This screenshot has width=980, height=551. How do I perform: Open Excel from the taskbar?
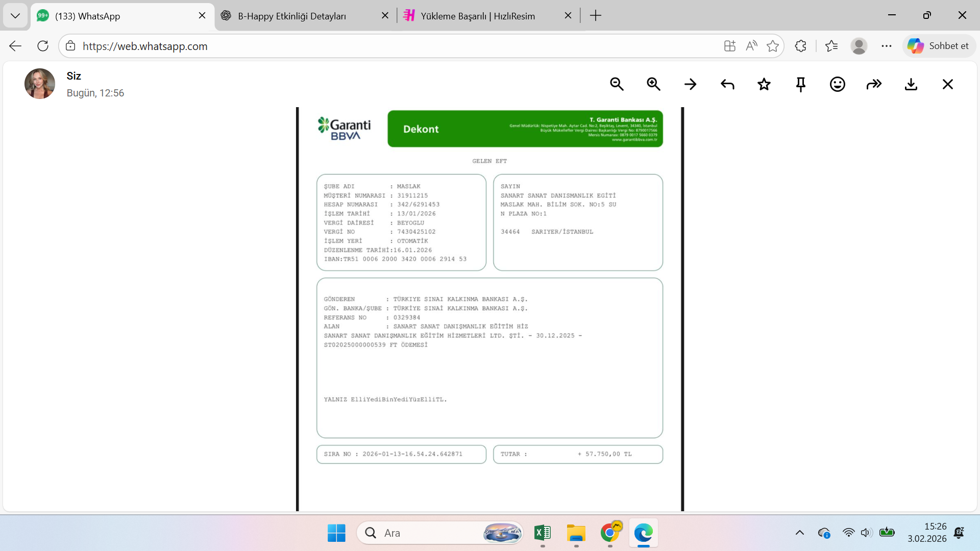click(x=543, y=533)
